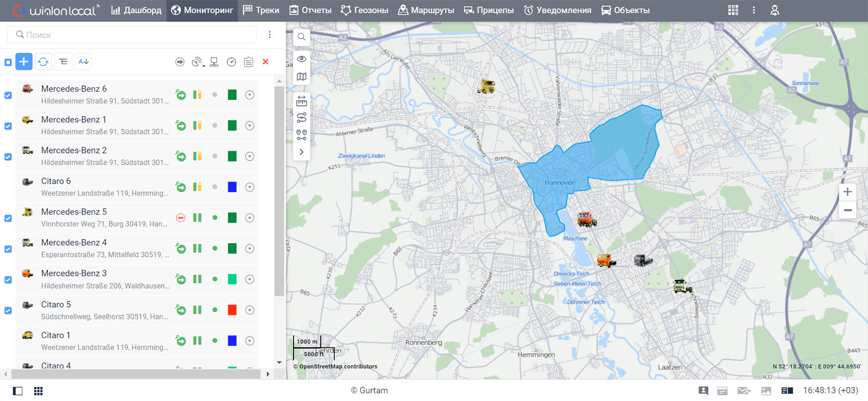
Task: Click the red color square for Citaro 5
Action: point(232,310)
